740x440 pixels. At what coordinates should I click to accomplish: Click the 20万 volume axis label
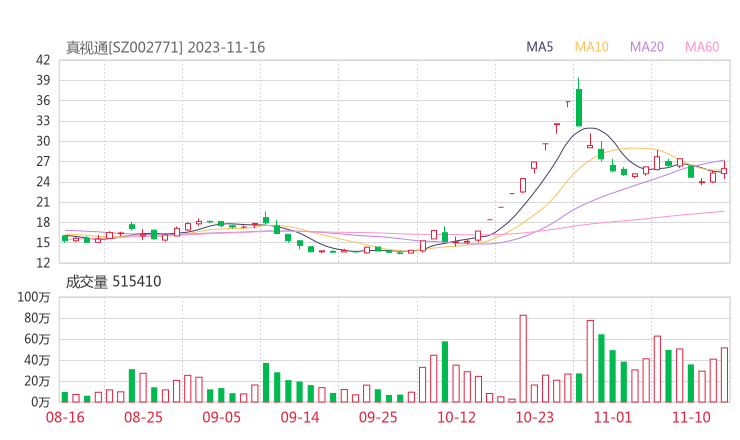pyautogui.click(x=37, y=381)
